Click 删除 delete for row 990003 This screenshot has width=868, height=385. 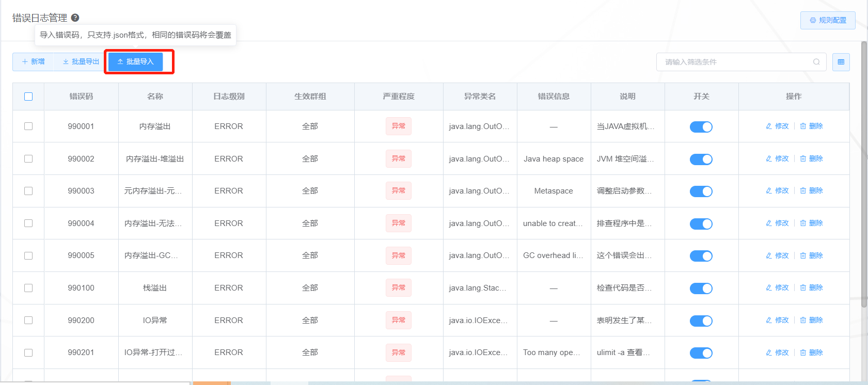coord(811,190)
